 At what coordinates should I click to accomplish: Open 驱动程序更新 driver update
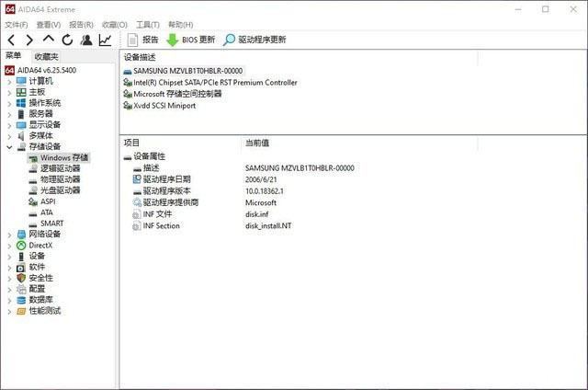pyautogui.click(x=254, y=40)
